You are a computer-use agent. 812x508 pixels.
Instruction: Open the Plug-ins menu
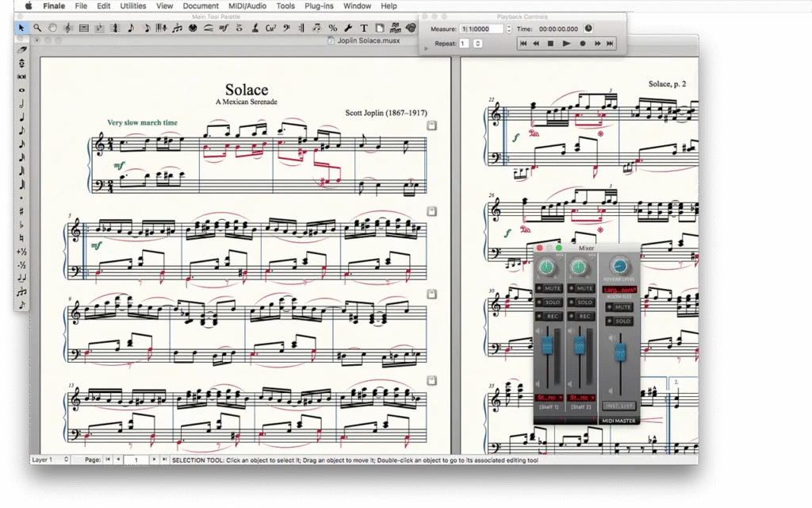click(x=319, y=6)
